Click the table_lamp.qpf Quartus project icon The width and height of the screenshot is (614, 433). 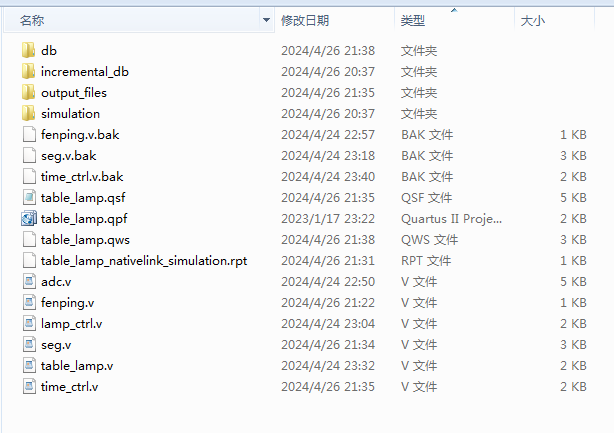[x=29, y=218]
